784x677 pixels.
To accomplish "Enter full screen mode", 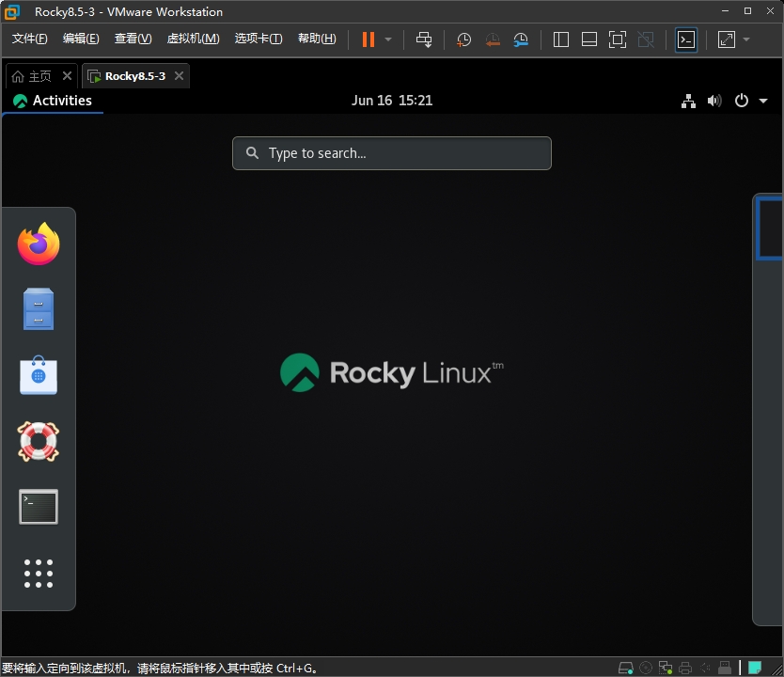I will 618,39.
